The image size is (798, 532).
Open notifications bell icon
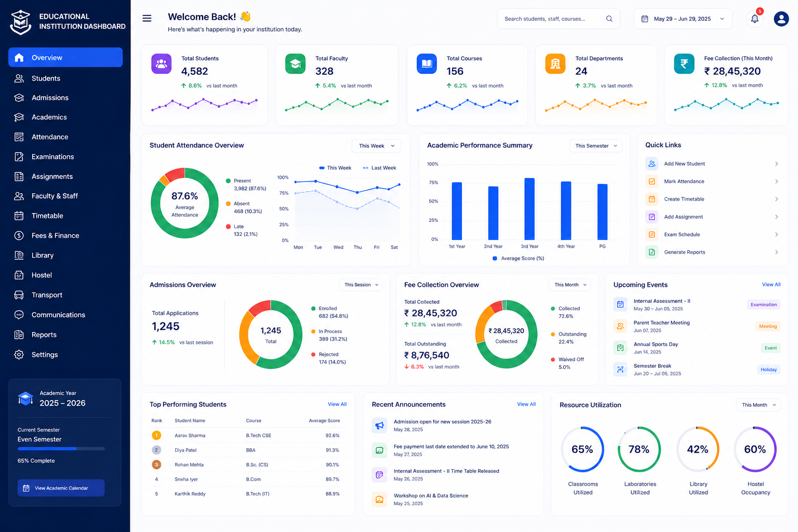(755, 19)
